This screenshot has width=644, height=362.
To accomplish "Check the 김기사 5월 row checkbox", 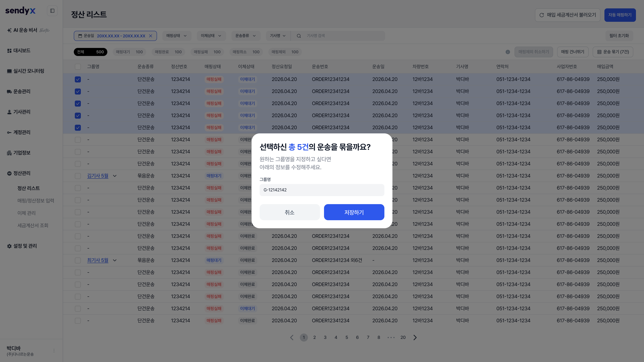I will pos(78,176).
